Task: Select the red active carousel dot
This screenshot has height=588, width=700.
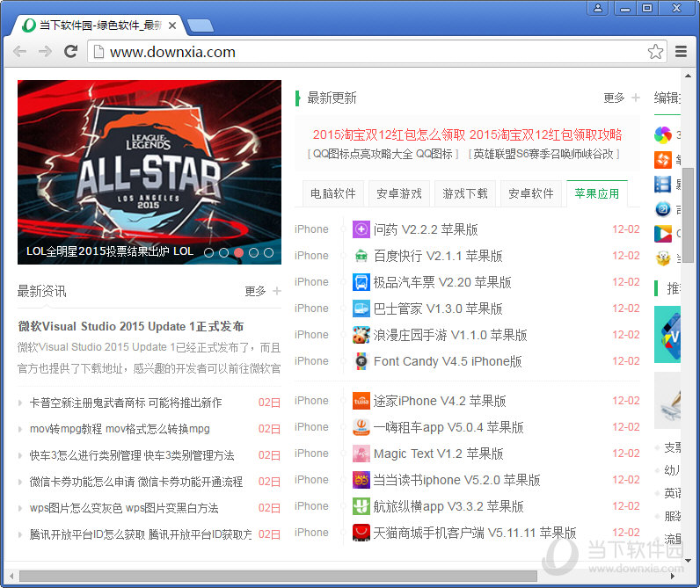Action: coord(239,253)
